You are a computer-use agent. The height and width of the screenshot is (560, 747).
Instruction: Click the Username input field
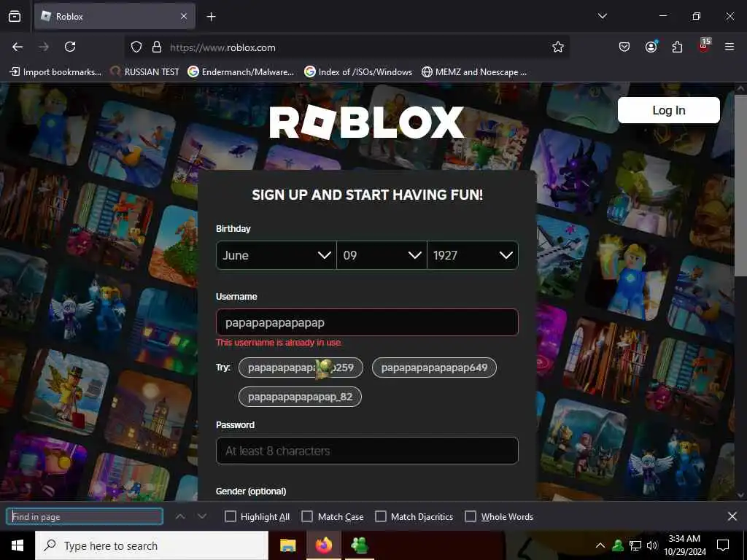(367, 322)
